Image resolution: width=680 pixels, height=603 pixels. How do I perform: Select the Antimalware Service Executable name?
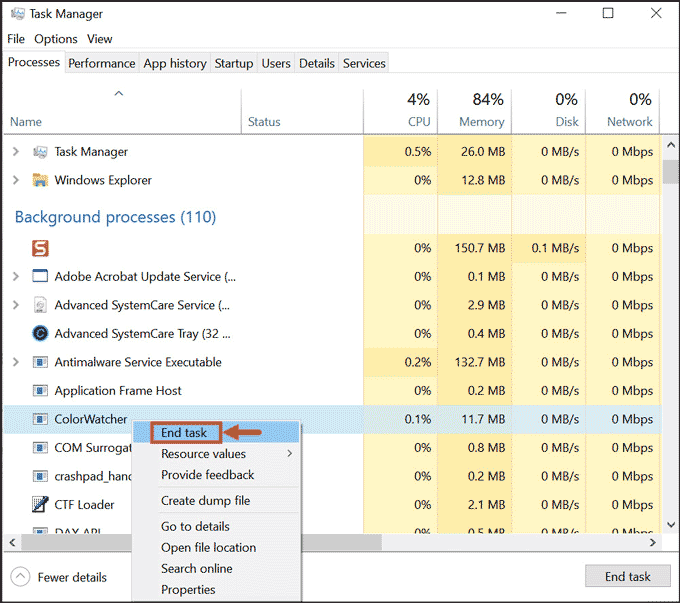[x=138, y=362]
